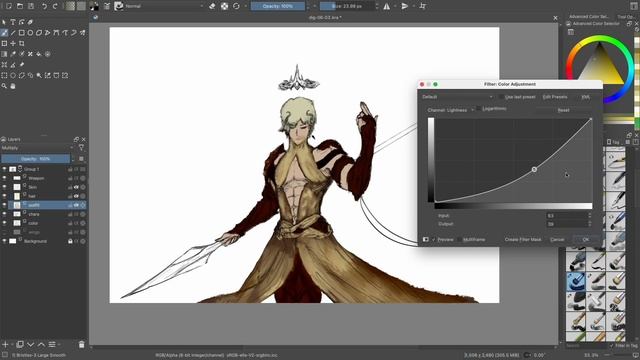This screenshot has width=640, height=360.
Task: Select the Ellipse shape tool
Action: 30,33
